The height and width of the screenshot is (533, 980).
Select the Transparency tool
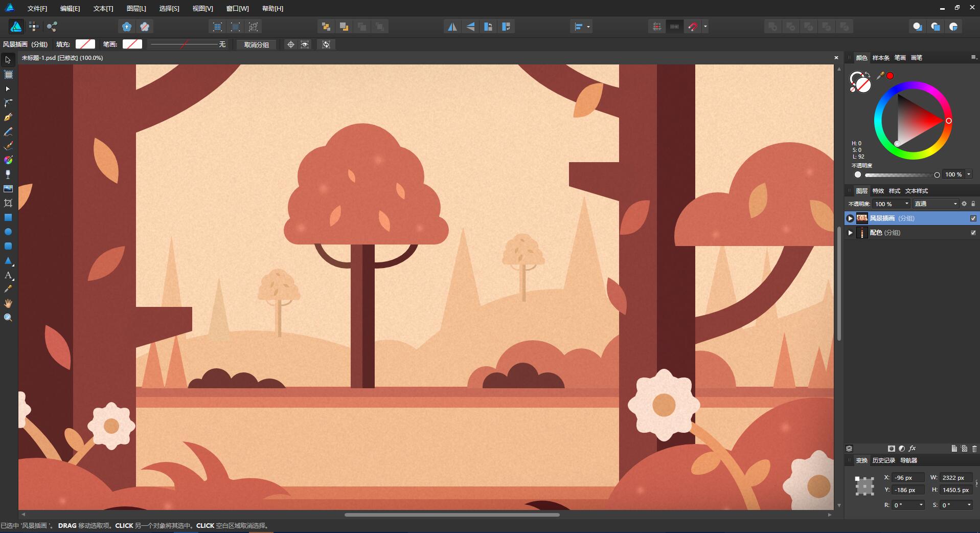click(8, 174)
